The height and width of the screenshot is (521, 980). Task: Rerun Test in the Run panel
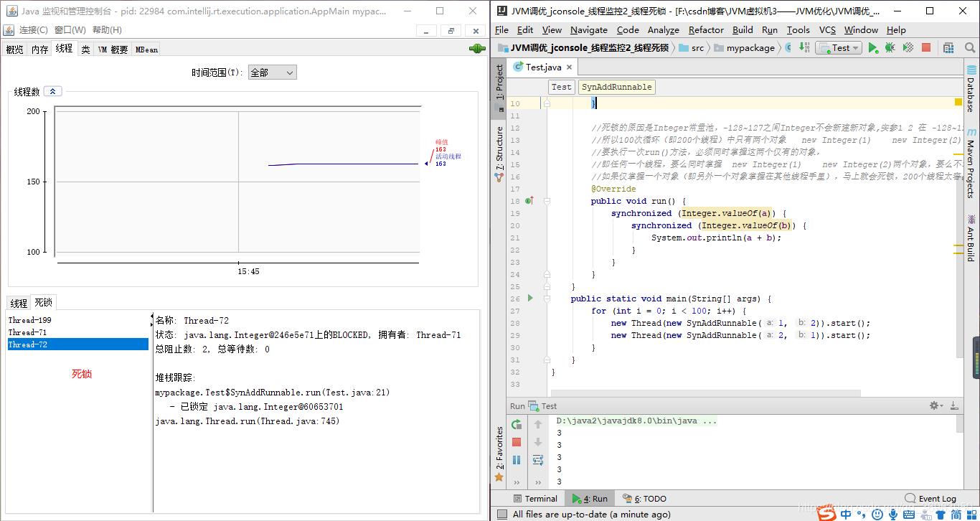pyautogui.click(x=517, y=425)
